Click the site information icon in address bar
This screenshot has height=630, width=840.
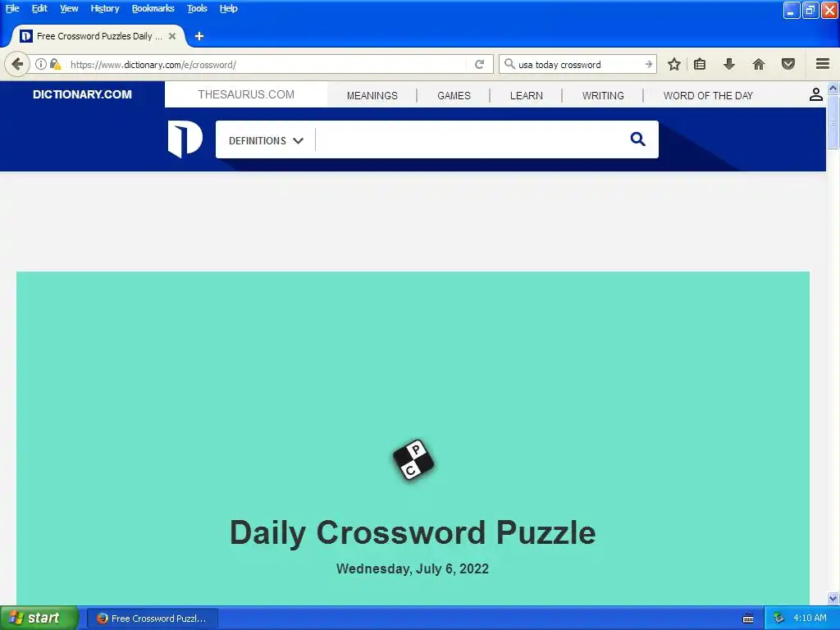click(x=41, y=64)
